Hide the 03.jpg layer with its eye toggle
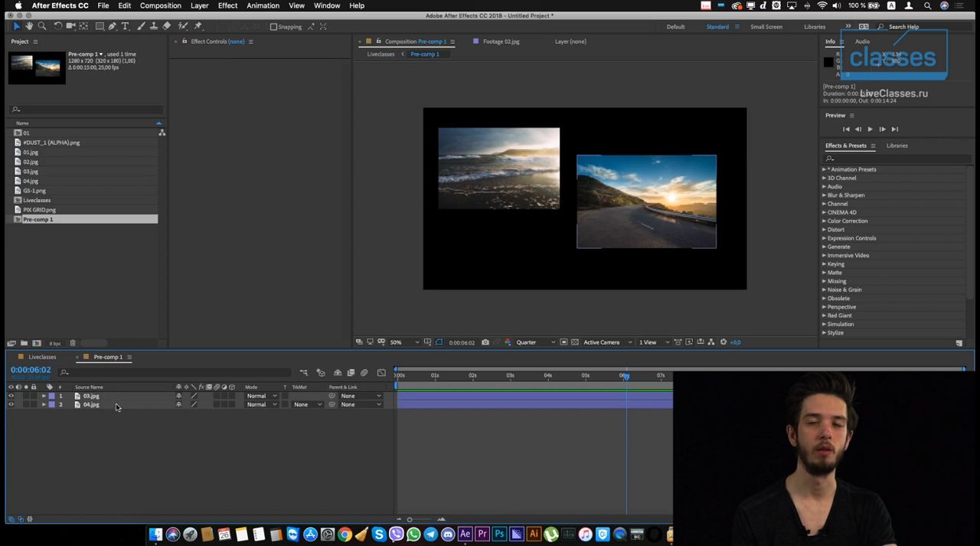980x546 pixels. point(11,396)
